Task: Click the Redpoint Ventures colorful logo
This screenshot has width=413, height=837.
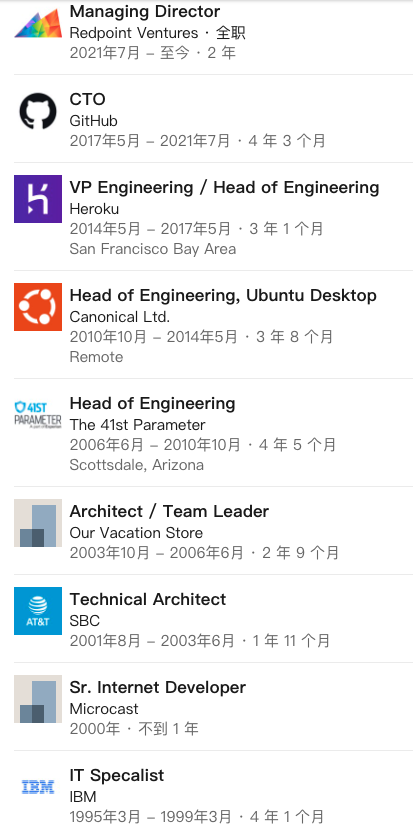Action: pyautogui.click(x=38, y=23)
